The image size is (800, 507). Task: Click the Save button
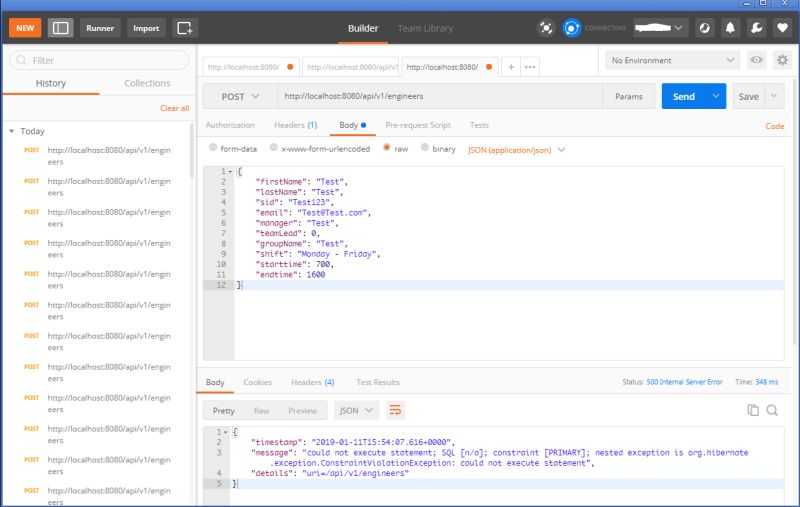click(x=748, y=96)
